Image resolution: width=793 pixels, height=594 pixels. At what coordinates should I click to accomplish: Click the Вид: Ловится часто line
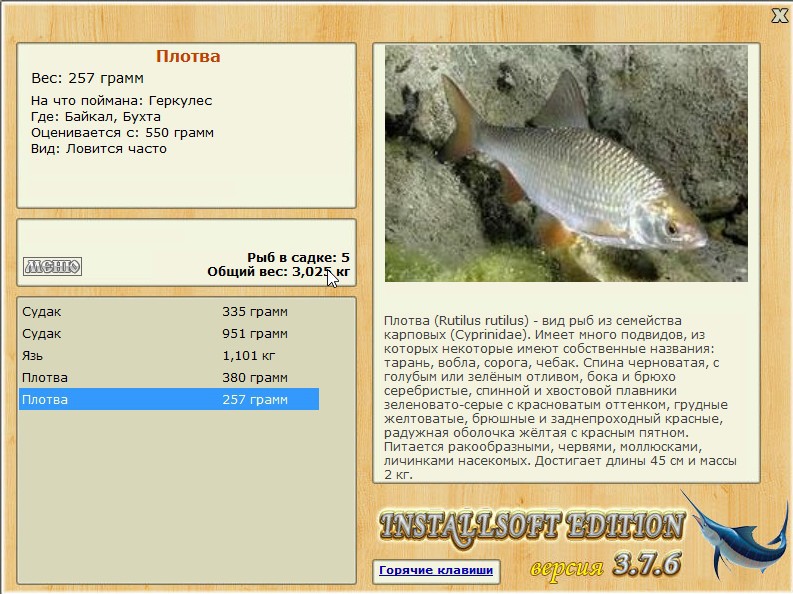click(99, 149)
